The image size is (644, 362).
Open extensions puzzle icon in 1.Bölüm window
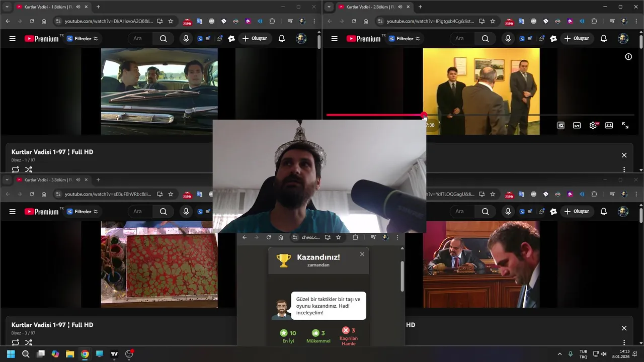point(272,21)
